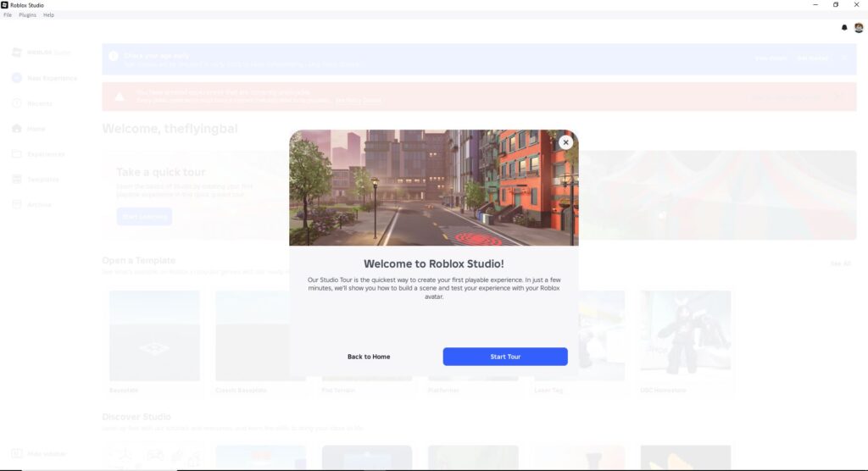Open the user avatar profile icon
868x471 pixels.
click(857, 28)
